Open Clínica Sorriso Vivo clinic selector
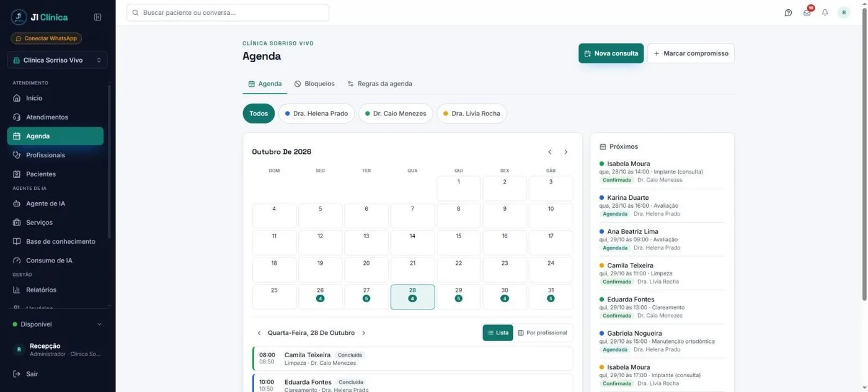Screen dimensions: 868x392 (58, 60)
